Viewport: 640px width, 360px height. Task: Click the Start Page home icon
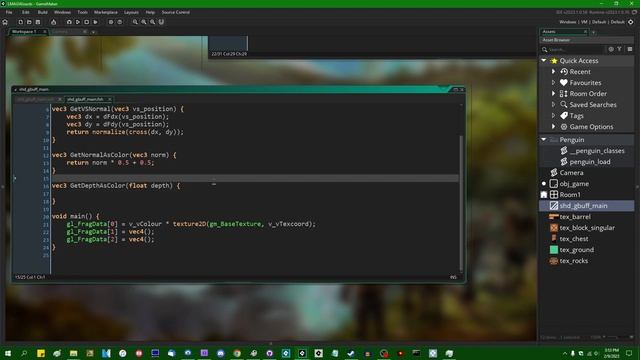click(x=5, y=22)
